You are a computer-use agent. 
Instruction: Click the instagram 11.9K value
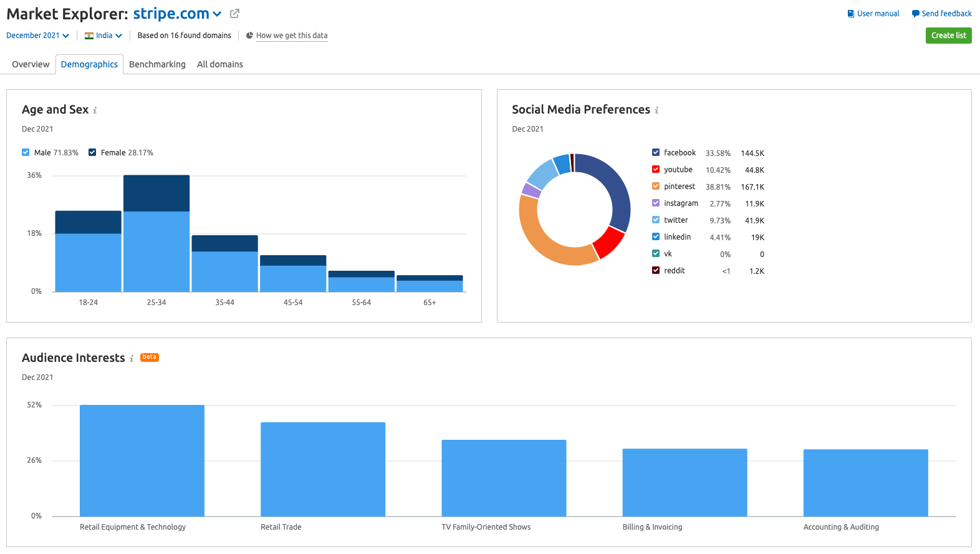[x=754, y=203]
